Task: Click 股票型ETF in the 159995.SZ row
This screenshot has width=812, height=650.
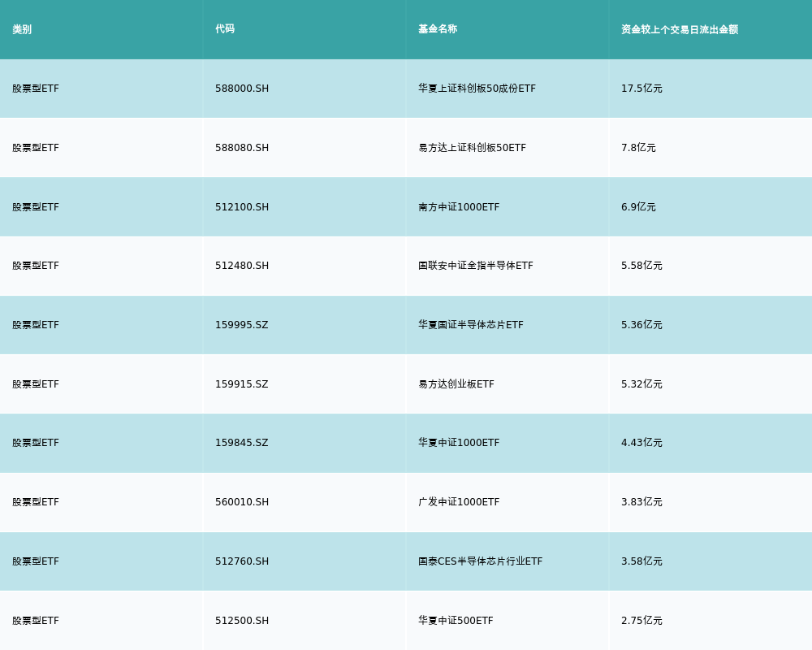Action: tap(36, 325)
